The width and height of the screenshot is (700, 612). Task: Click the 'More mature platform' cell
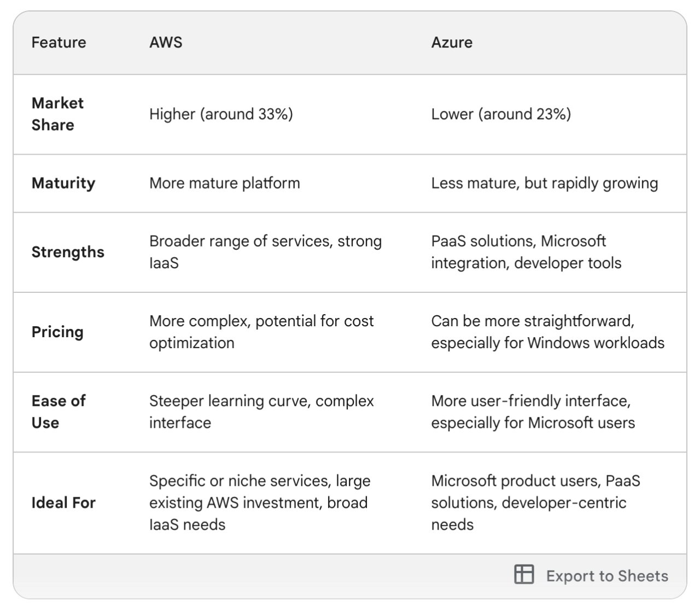click(225, 183)
